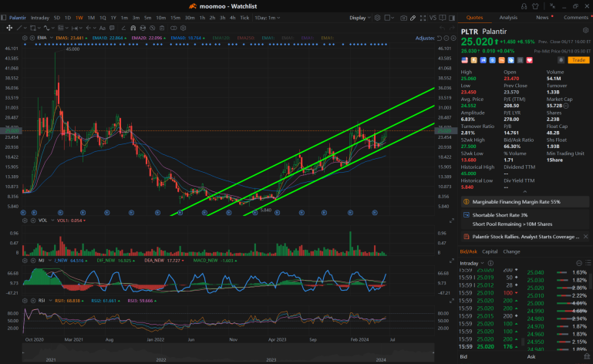Select the trend line drawing tool
Image resolution: width=593 pixels, height=364 pixels.
tap(19, 28)
